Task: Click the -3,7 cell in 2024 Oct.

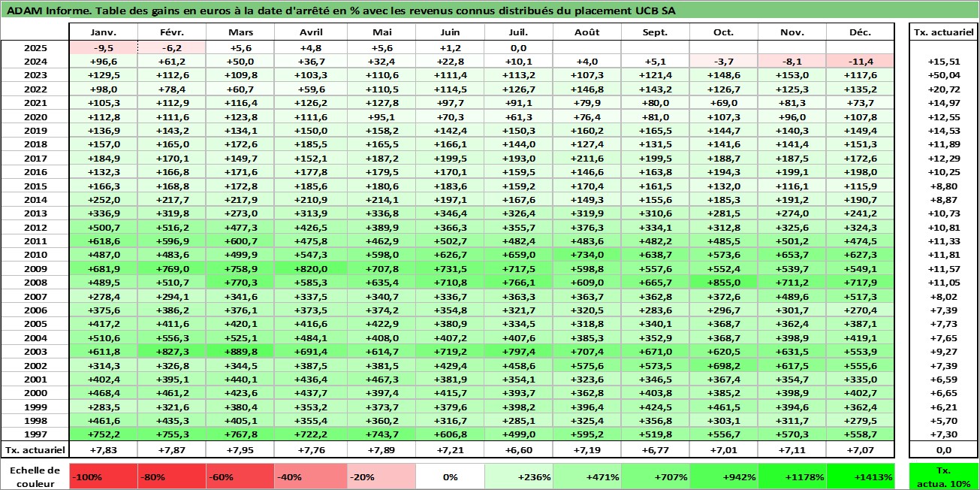Action: click(724, 61)
